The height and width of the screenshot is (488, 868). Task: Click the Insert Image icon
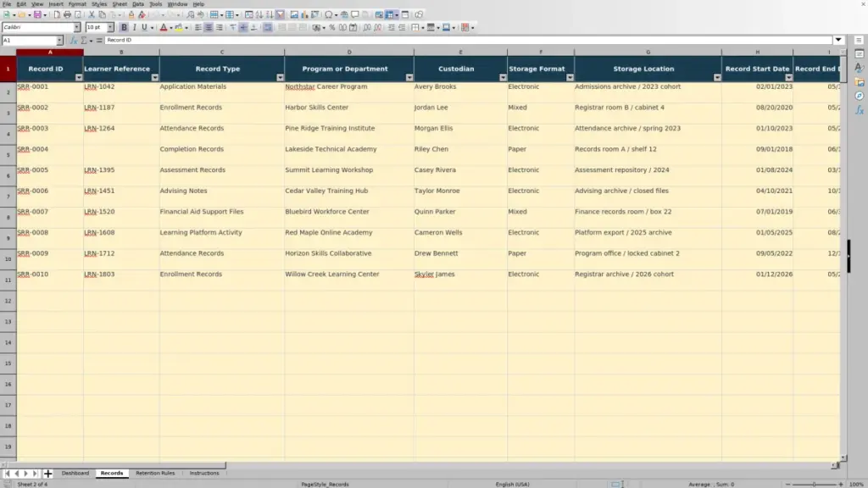[x=294, y=14]
